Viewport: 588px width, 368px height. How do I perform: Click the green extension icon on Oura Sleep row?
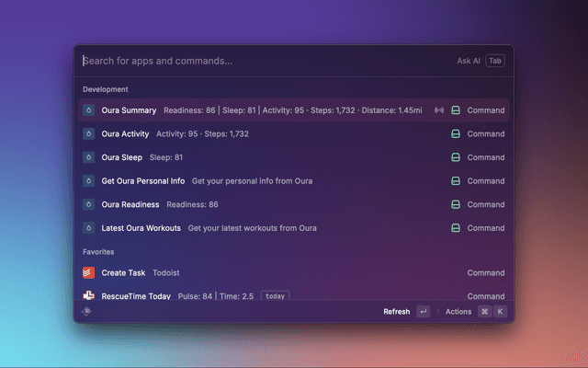pos(456,157)
